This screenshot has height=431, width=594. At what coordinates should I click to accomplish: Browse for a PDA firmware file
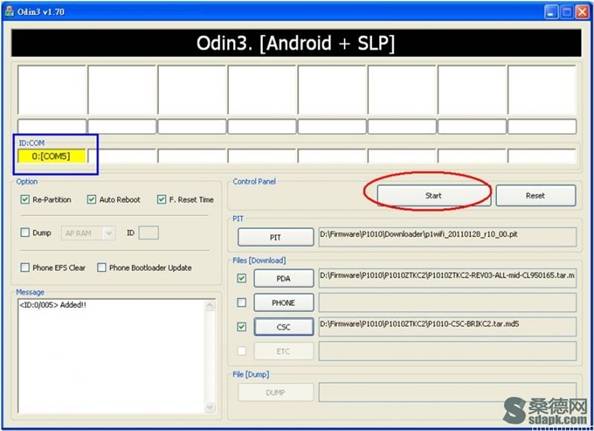tap(283, 278)
